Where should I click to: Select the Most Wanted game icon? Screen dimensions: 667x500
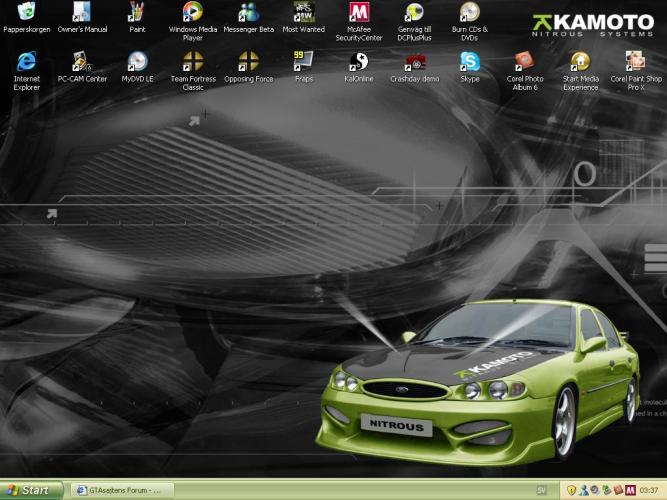pyautogui.click(x=303, y=13)
